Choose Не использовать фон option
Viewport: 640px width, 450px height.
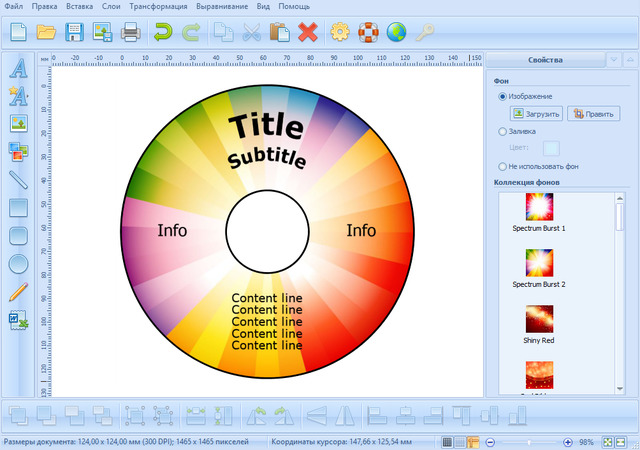click(x=502, y=166)
